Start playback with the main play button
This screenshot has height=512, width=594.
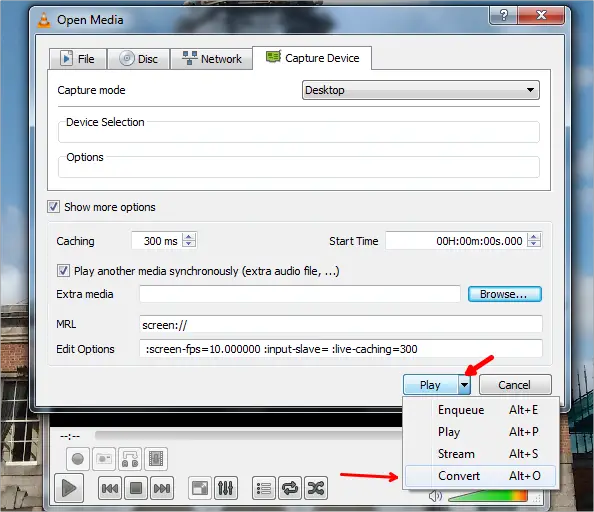69,488
